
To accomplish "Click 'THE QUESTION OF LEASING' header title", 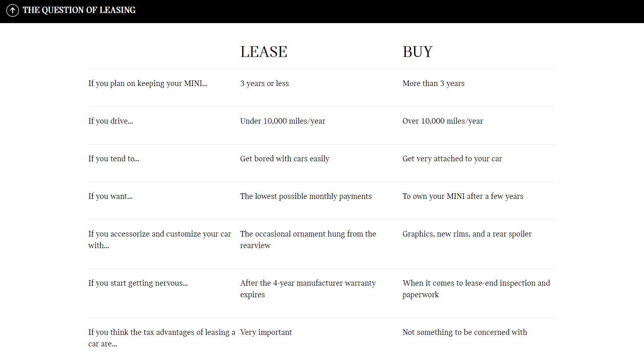I will click(x=79, y=10).
